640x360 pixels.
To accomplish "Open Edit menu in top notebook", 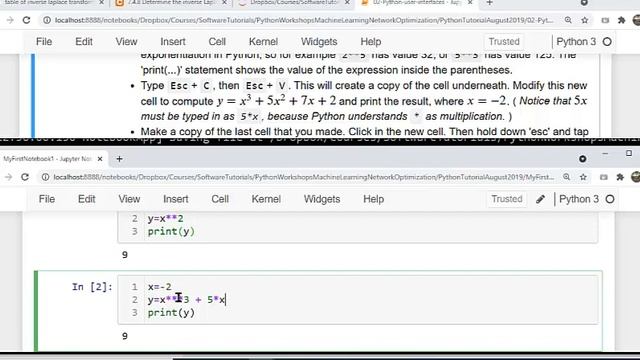I will pyautogui.click(x=84, y=42).
